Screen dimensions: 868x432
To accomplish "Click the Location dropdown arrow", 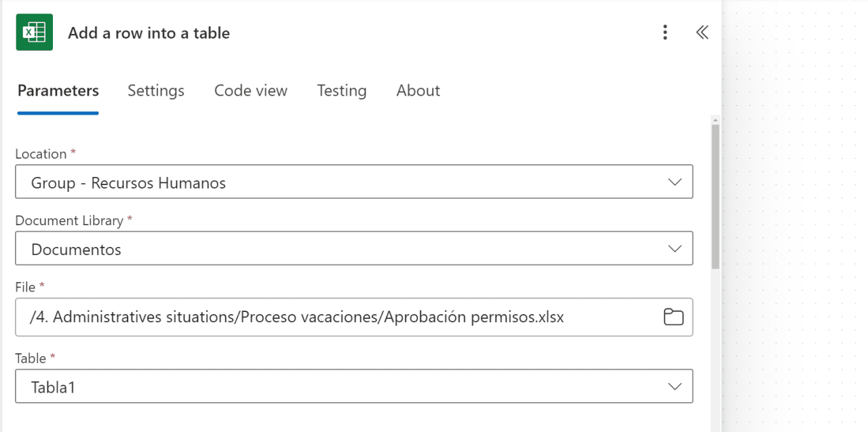I will [675, 182].
